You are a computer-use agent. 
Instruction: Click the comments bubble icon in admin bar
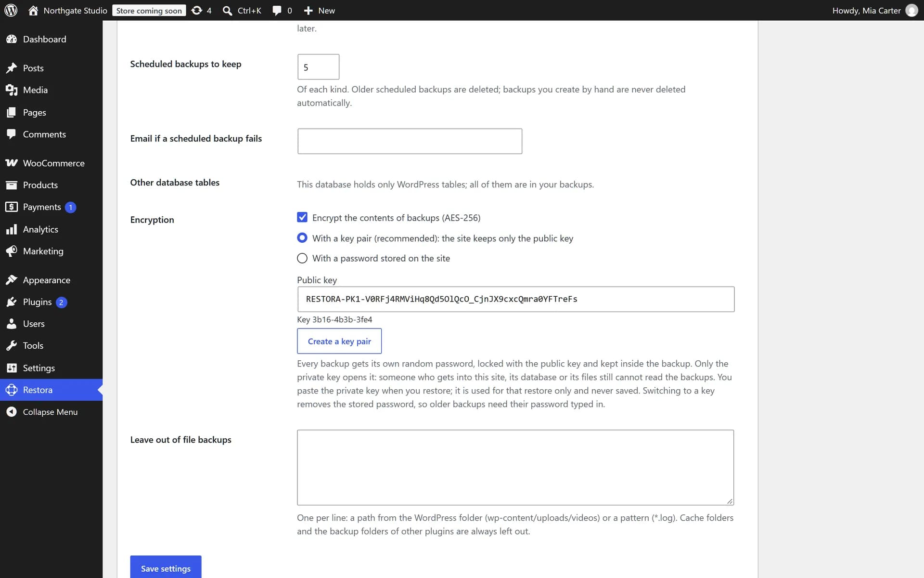[277, 11]
